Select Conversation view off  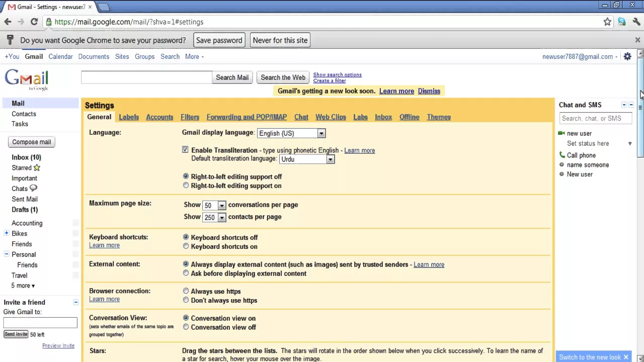click(x=186, y=327)
